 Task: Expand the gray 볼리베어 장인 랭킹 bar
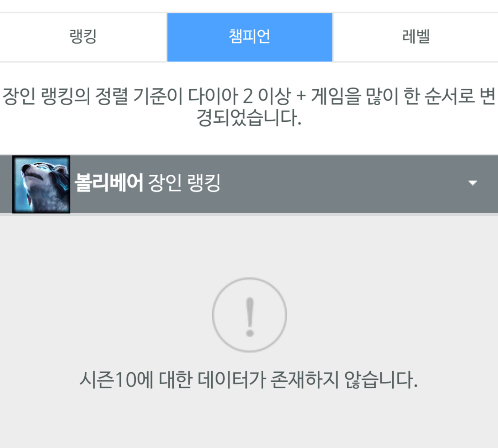(x=249, y=184)
